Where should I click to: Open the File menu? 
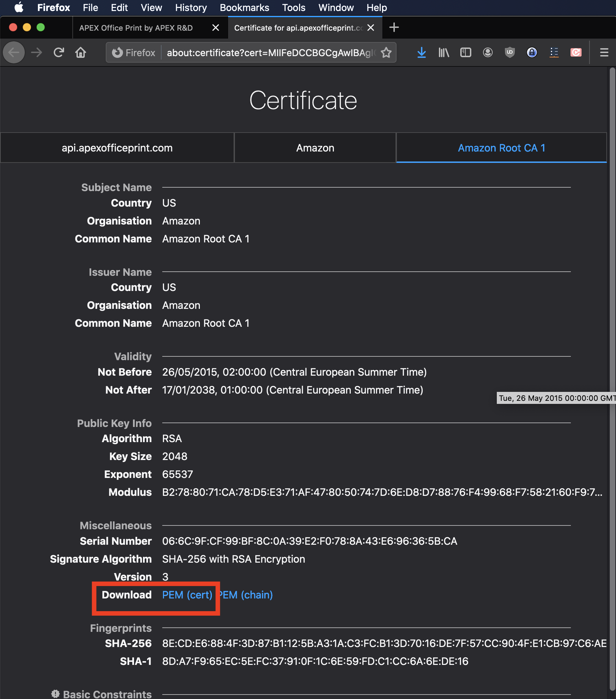pos(90,8)
